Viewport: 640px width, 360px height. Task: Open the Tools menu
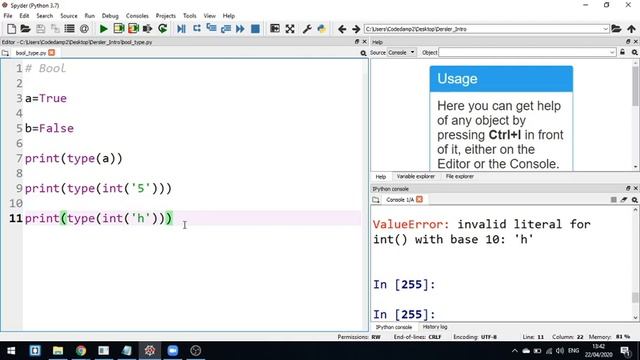189,16
